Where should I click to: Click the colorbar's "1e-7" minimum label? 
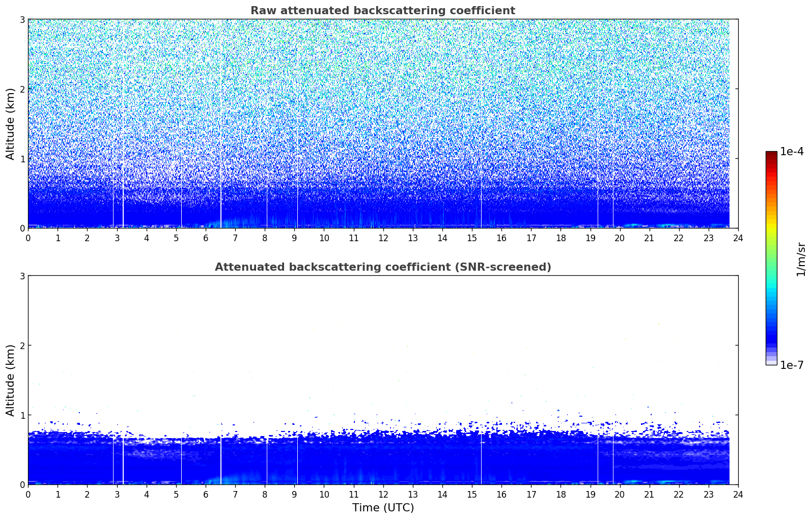coord(792,365)
